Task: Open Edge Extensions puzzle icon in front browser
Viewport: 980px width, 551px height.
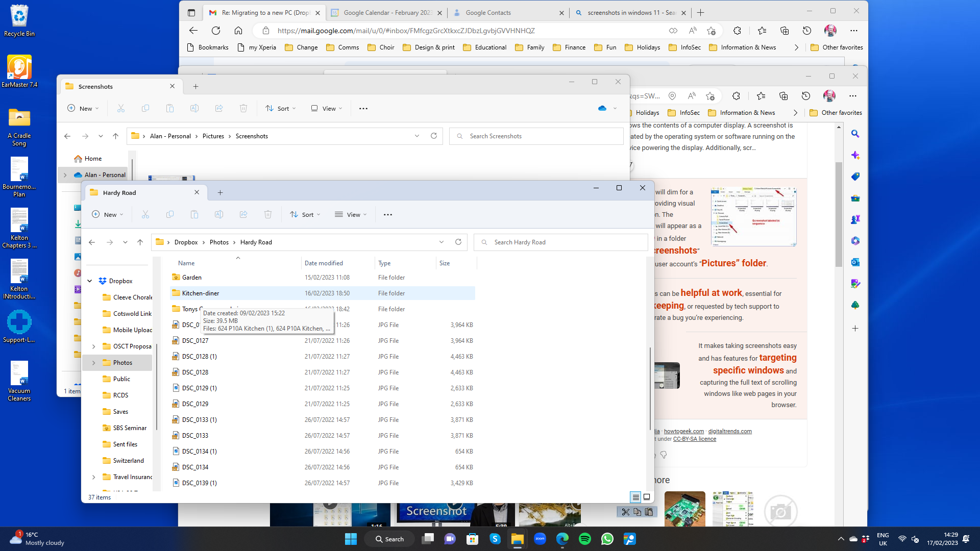Action: (737, 31)
